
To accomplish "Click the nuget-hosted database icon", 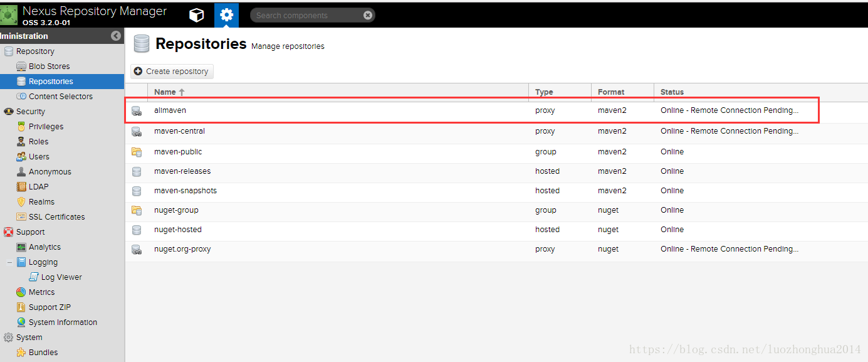I will point(137,230).
